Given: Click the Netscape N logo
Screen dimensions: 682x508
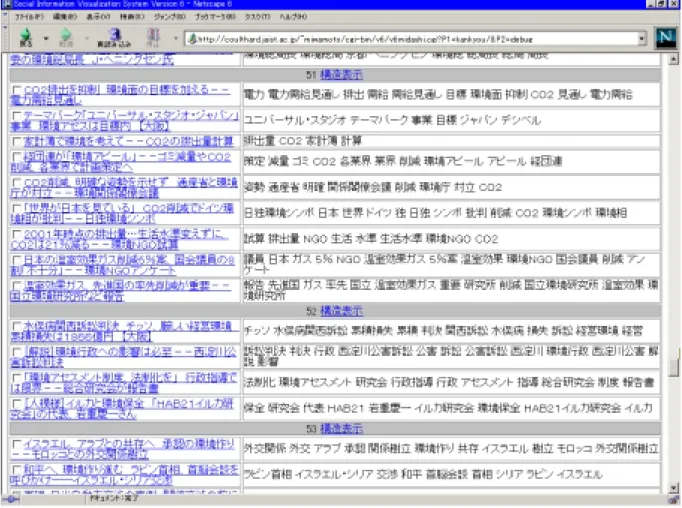Looking at the screenshot, I should (665, 38).
